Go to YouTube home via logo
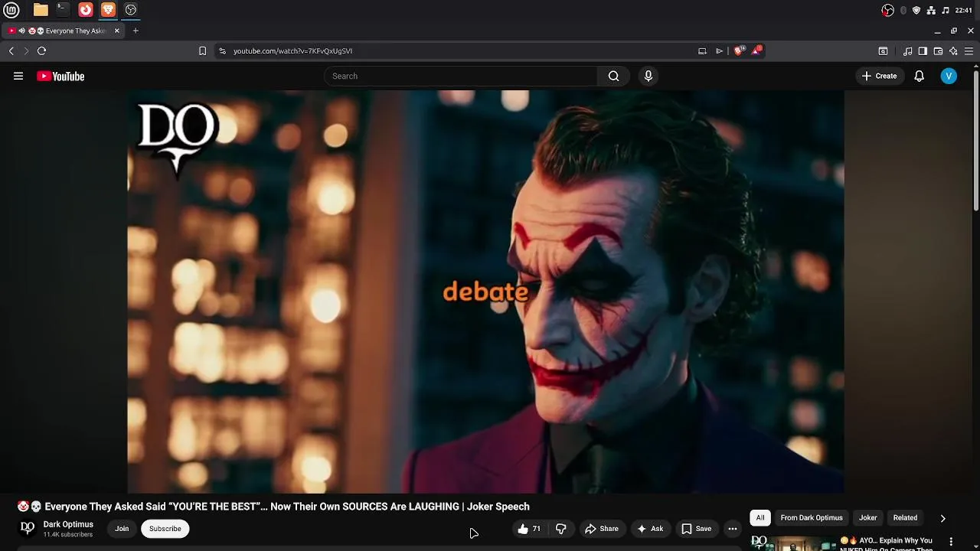Image resolution: width=980 pixels, height=551 pixels. 60,76
